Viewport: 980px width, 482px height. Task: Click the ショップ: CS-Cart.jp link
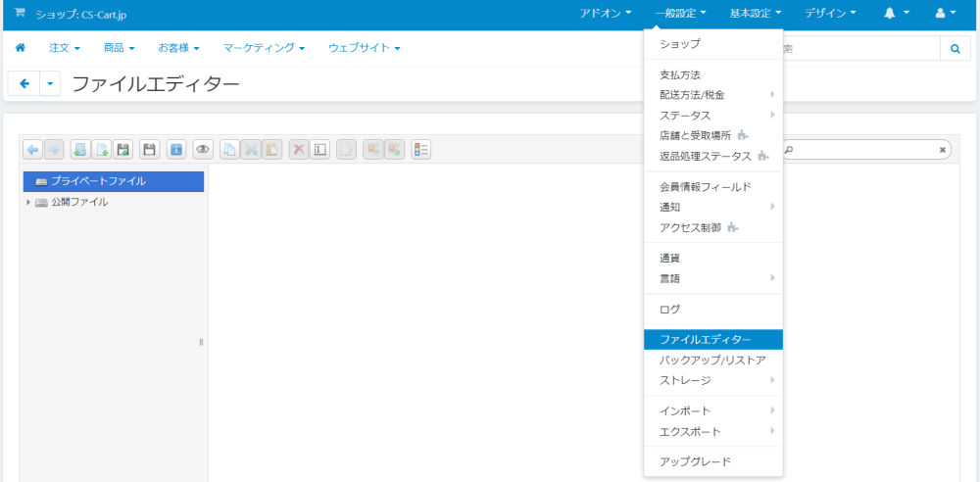point(81,14)
